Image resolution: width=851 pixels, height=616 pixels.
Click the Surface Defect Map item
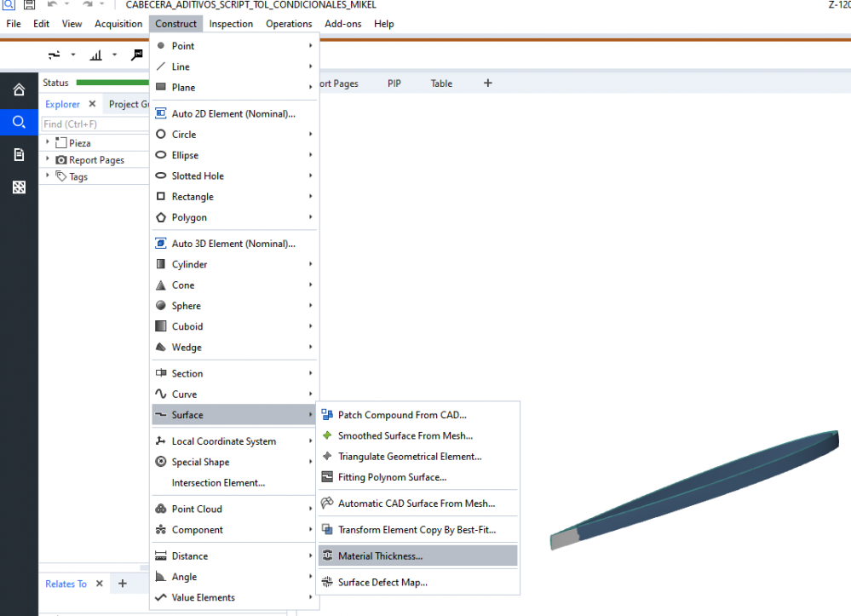point(382,583)
